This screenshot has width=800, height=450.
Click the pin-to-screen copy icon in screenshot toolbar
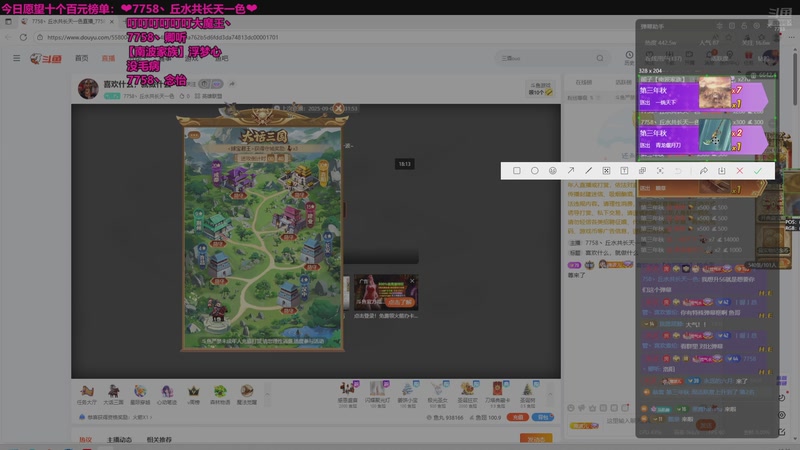click(642, 171)
